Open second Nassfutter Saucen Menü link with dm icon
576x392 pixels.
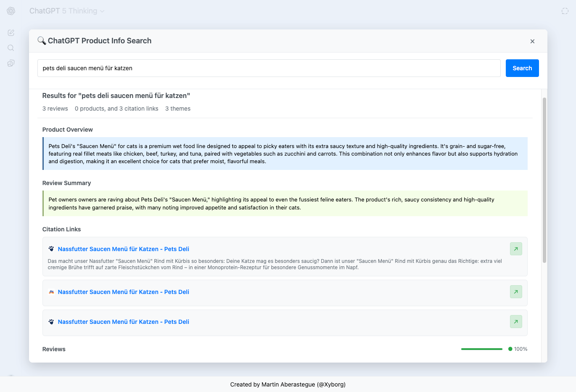(x=124, y=292)
